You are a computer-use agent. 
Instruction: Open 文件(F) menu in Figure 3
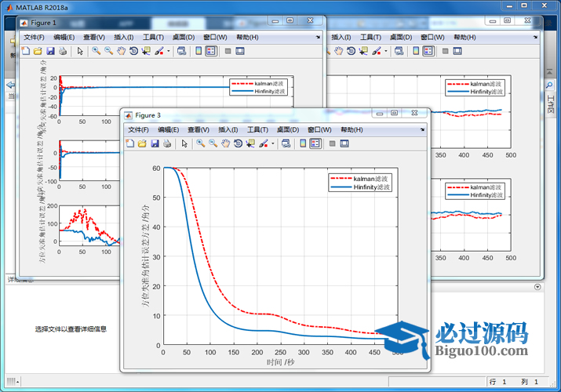[140, 129]
